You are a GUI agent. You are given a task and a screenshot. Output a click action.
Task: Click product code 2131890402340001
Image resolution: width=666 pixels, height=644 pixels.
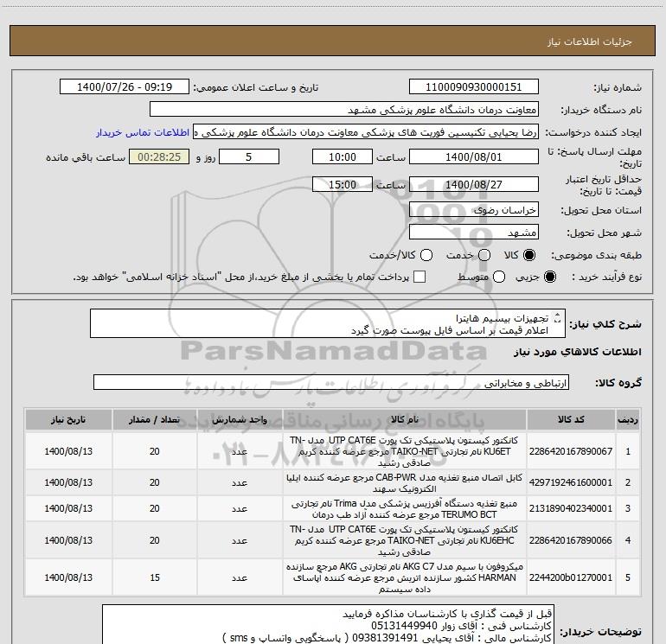(x=571, y=508)
